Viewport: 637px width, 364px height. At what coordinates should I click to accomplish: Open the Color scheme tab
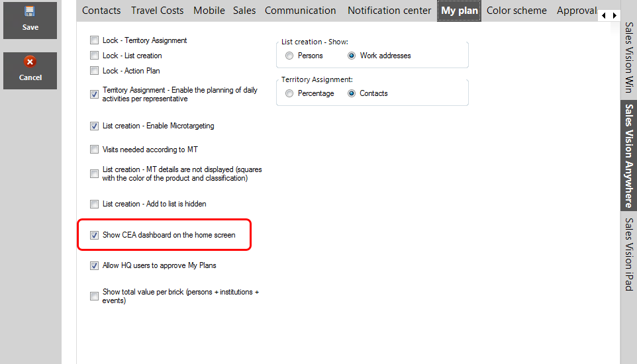[516, 11]
